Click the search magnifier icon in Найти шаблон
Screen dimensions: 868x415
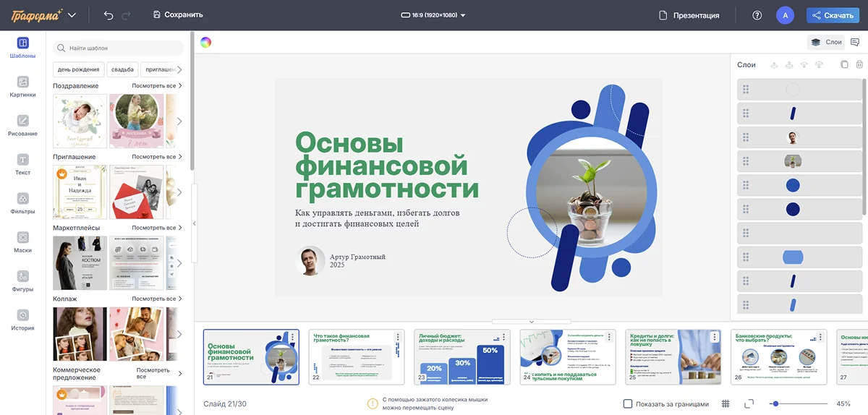point(62,48)
